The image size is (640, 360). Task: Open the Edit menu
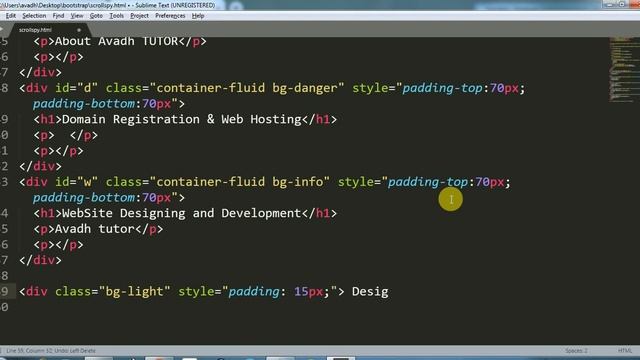tap(11, 16)
